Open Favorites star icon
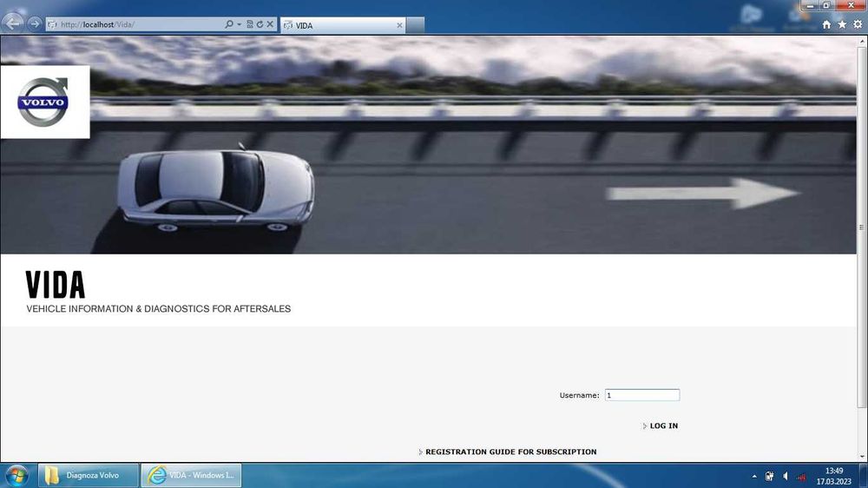Viewport: 868px width, 488px height. tap(842, 24)
